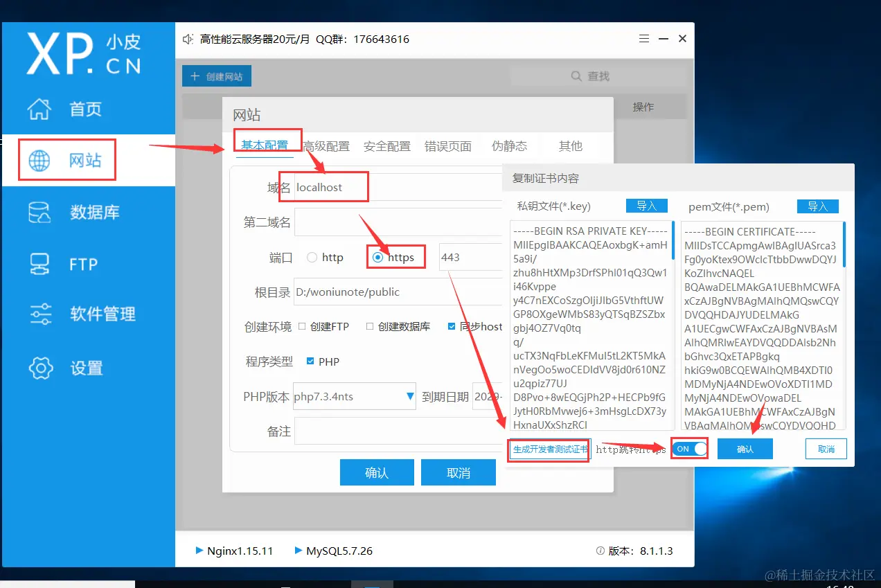Viewport: 881px width, 588px height.
Task: Click the info icon beside 版本
Action: [600, 551]
